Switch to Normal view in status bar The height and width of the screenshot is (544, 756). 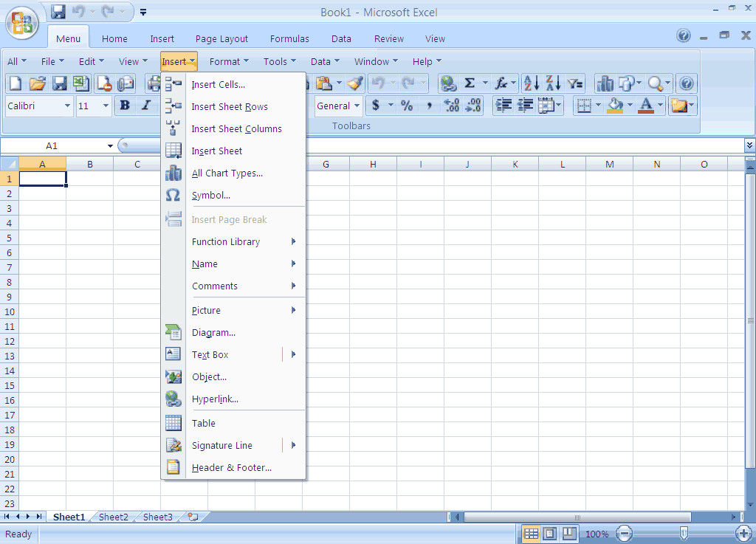click(x=532, y=534)
